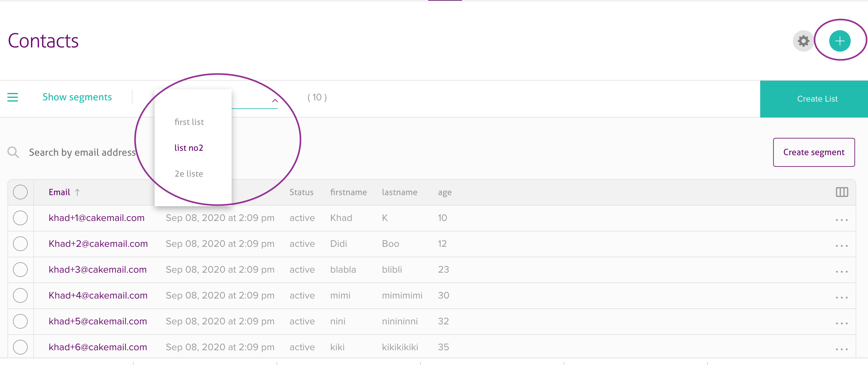
Task: Select the Khad+2@cakemail.com row checkbox
Action: click(x=20, y=244)
